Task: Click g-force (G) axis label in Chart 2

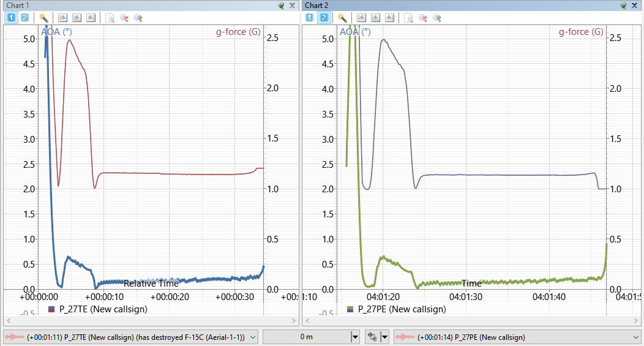Action: [x=581, y=32]
